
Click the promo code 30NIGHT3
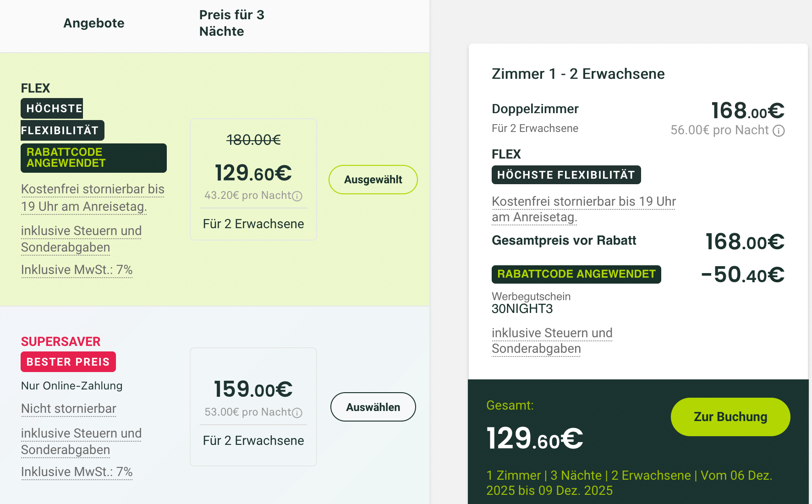522,309
